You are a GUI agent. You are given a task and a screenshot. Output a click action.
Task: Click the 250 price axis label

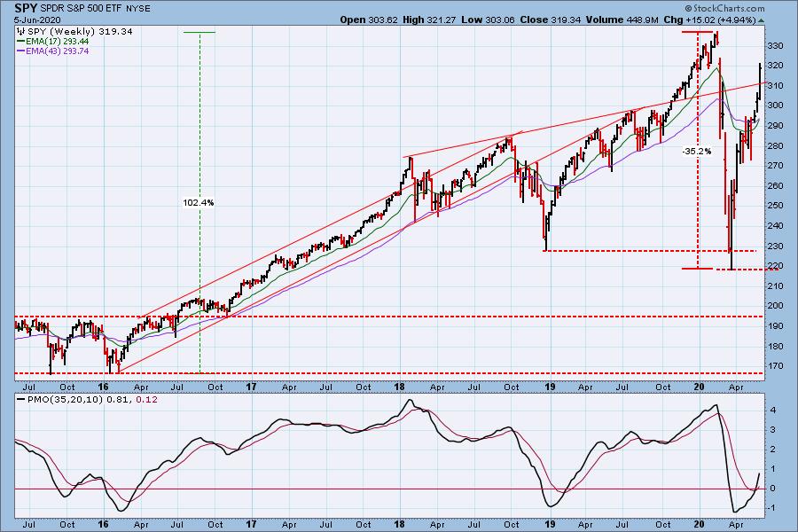(x=775, y=206)
